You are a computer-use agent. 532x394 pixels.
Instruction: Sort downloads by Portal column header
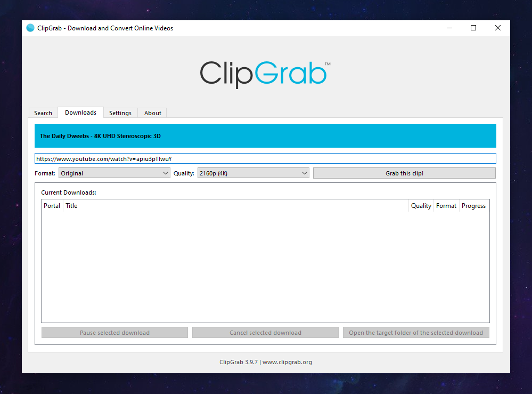pos(52,206)
